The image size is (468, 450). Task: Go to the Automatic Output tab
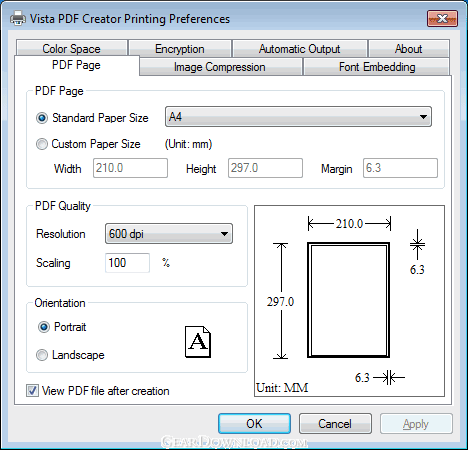point(300,49)
